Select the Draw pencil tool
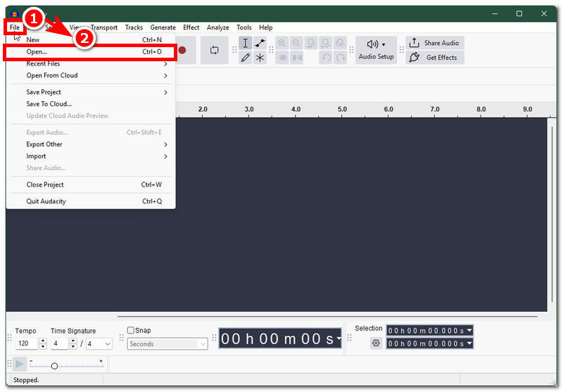Viewport: 563px width, 392px height. pyautogui.click(x=245, y=58)
